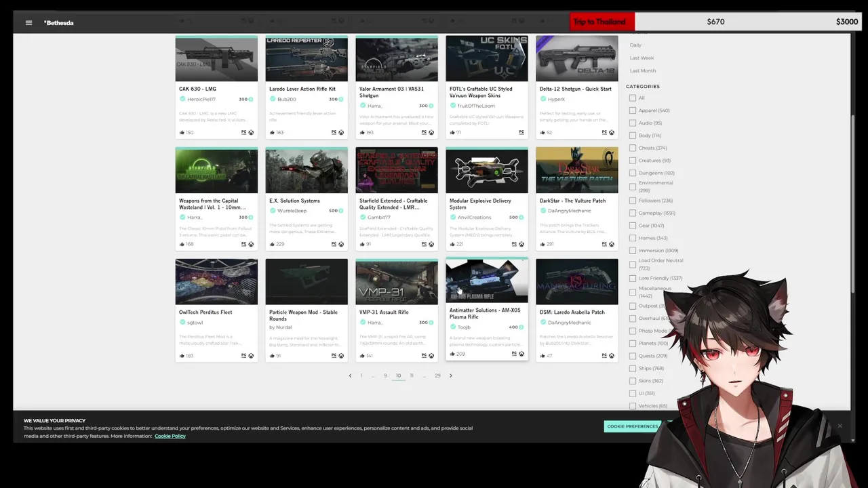Image resolution: width=868 pixels, height=488 pixels.
Task: Click verified badge next to sgtowl
Action: (x=182, y=323)
